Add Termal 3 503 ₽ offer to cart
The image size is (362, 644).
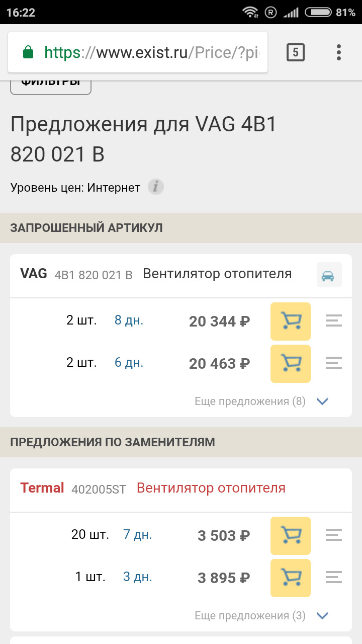(291, 535)
